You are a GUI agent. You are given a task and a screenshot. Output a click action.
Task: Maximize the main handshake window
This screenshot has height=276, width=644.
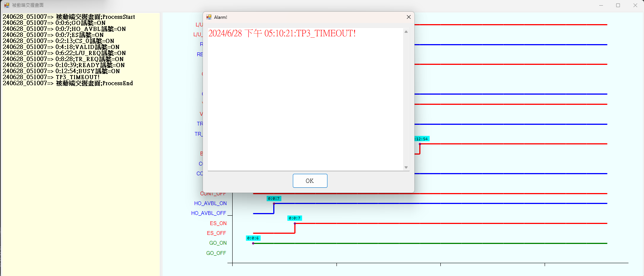(x=618, y=5)
